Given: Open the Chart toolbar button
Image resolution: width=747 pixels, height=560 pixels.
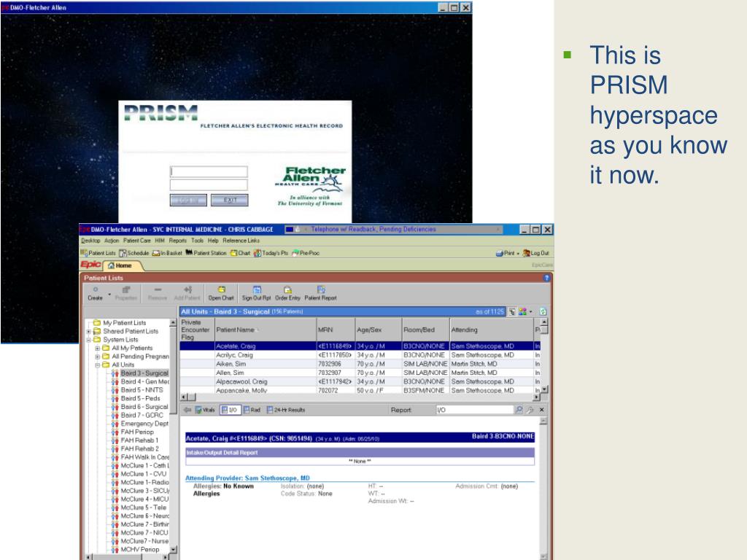Looking at the screenshot, I should [x=240, y=253].
